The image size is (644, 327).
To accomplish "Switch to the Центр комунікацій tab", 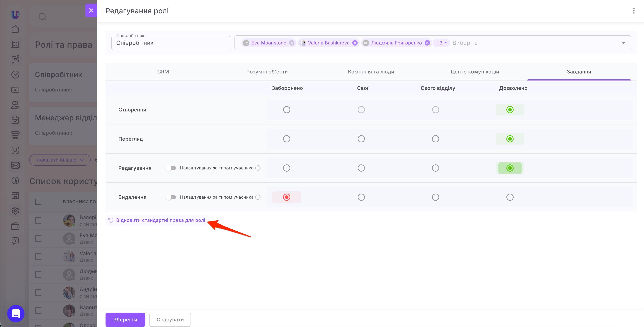I will (x=475, y=72).
